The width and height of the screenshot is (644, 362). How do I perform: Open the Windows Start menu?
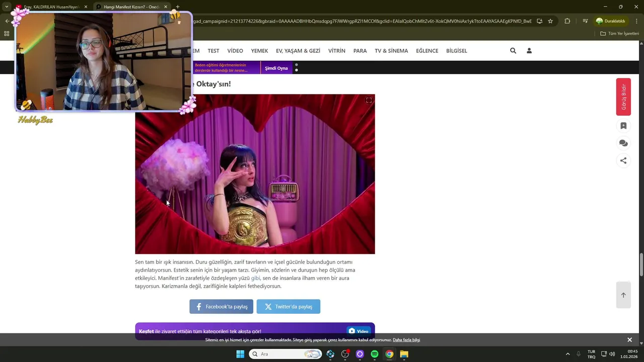(240, 354)
